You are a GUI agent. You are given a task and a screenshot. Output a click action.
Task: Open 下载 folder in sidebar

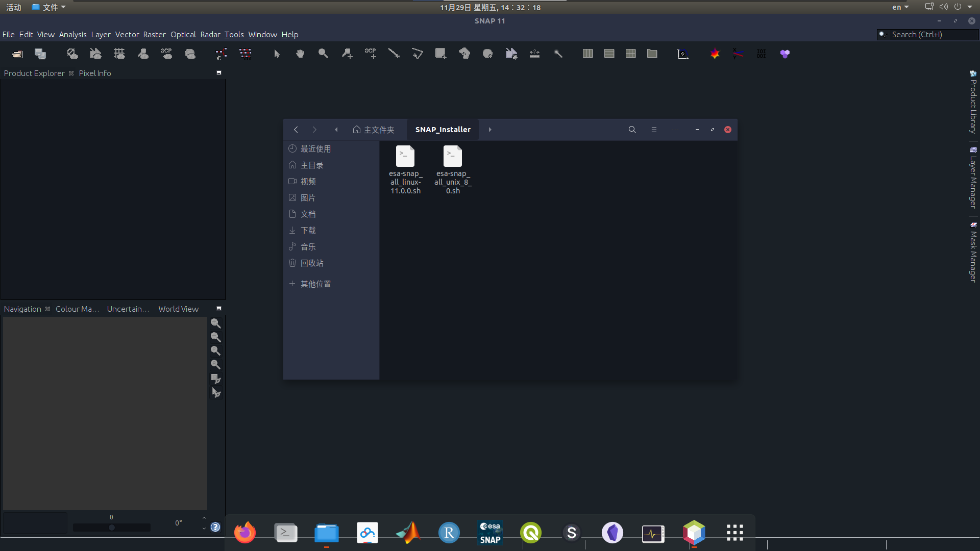(331, 231)
